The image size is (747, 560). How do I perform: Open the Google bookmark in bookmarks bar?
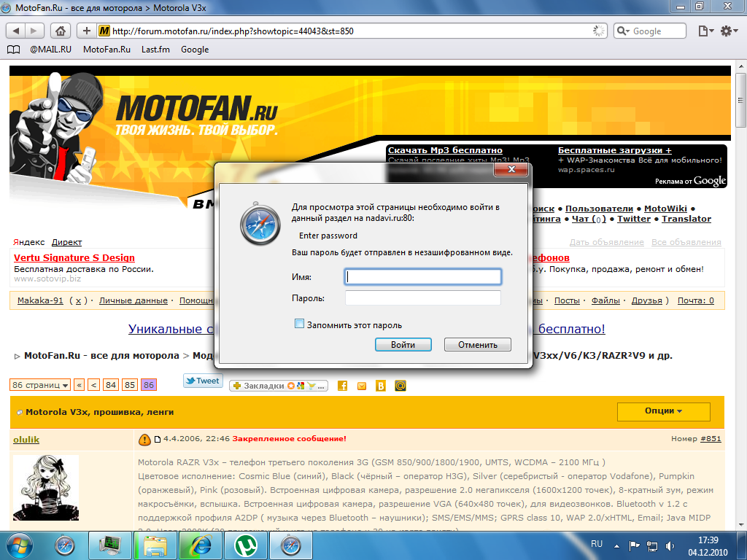coord(194,50)
